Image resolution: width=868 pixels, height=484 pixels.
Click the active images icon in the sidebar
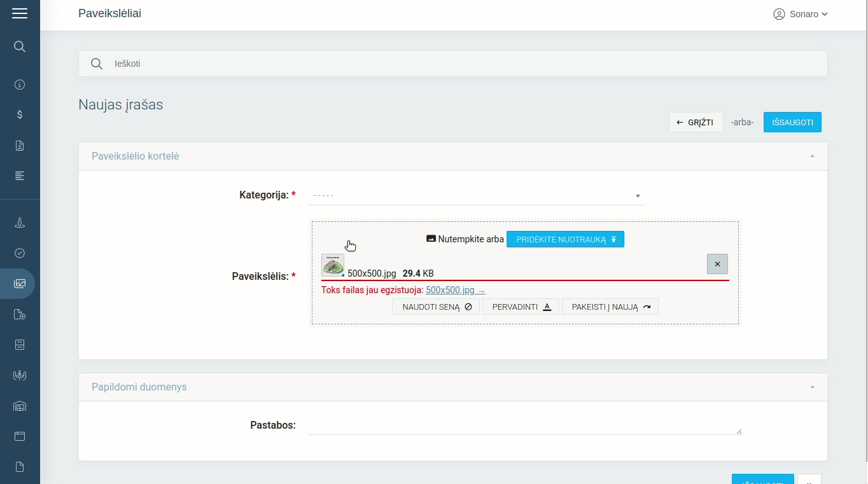click(x=20, y=284)
